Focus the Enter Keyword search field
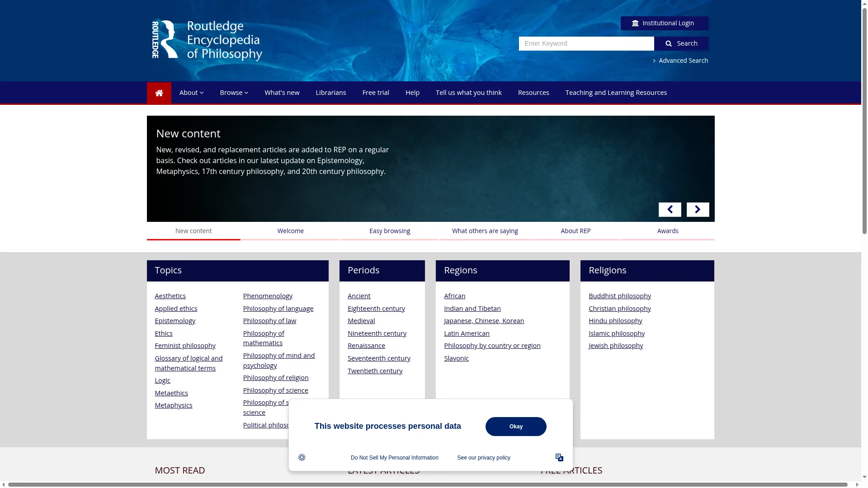The height and width of the screenshot is (488, 868). (x=586, y=44)
